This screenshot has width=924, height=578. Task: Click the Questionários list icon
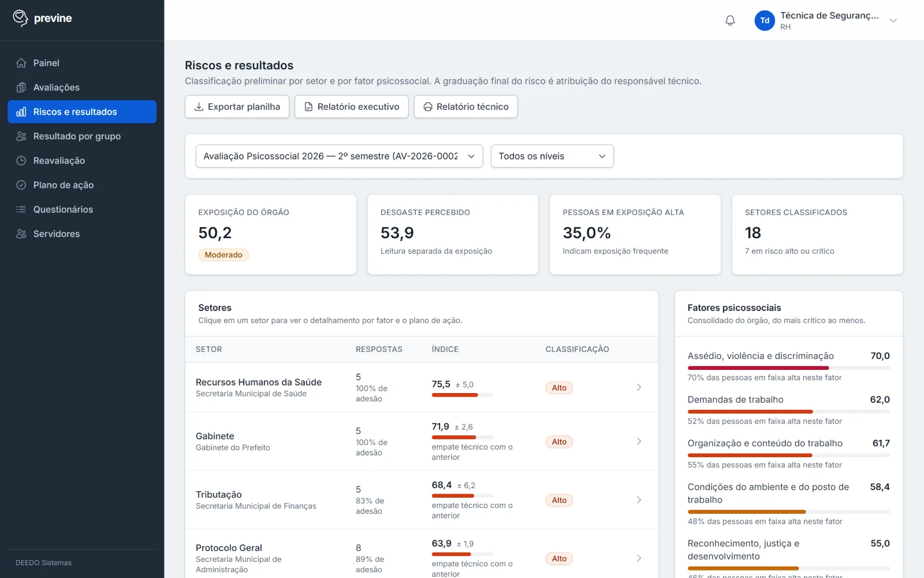pyautogui.click(x=21, y=209)
